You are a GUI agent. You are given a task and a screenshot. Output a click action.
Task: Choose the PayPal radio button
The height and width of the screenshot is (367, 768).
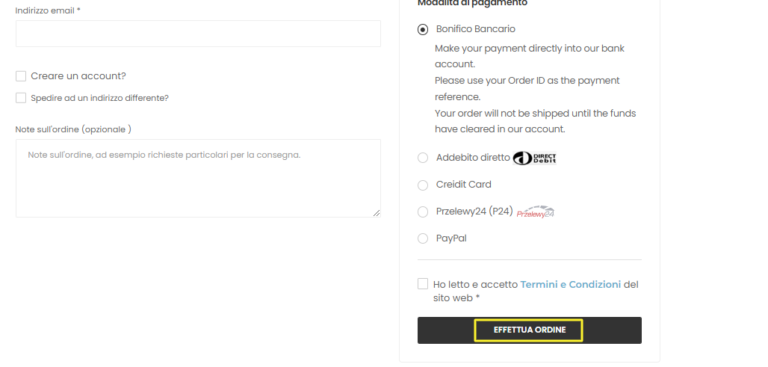click(x=423, y=239)
